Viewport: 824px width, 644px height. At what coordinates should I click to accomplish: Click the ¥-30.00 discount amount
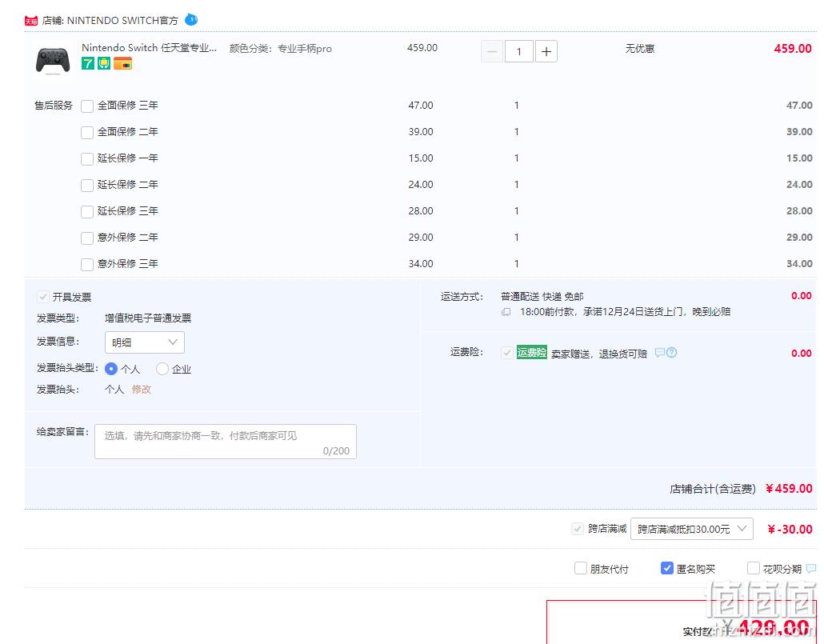click(790, 530)
